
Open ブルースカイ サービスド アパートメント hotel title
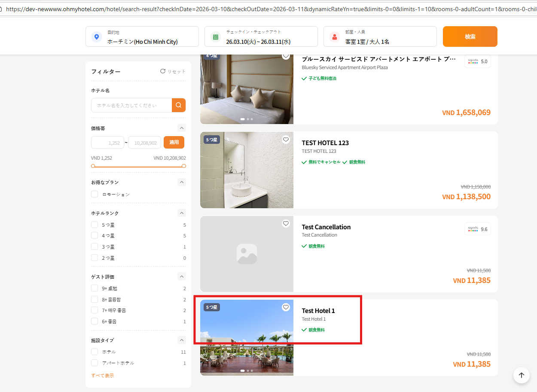(378, 59)
